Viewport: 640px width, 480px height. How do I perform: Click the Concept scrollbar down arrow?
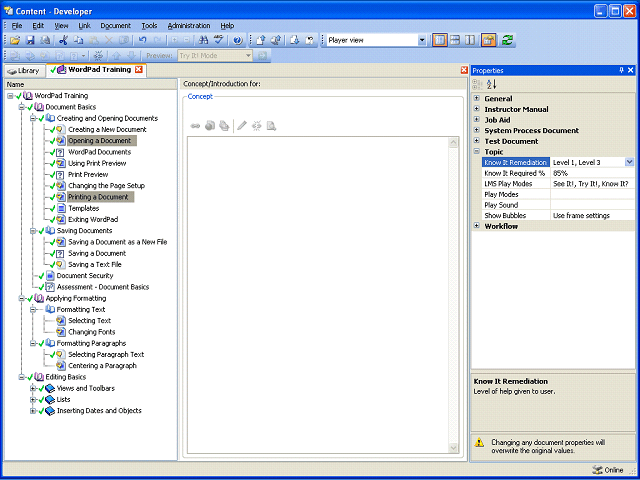pyautogui.click(x=453, y=448)
